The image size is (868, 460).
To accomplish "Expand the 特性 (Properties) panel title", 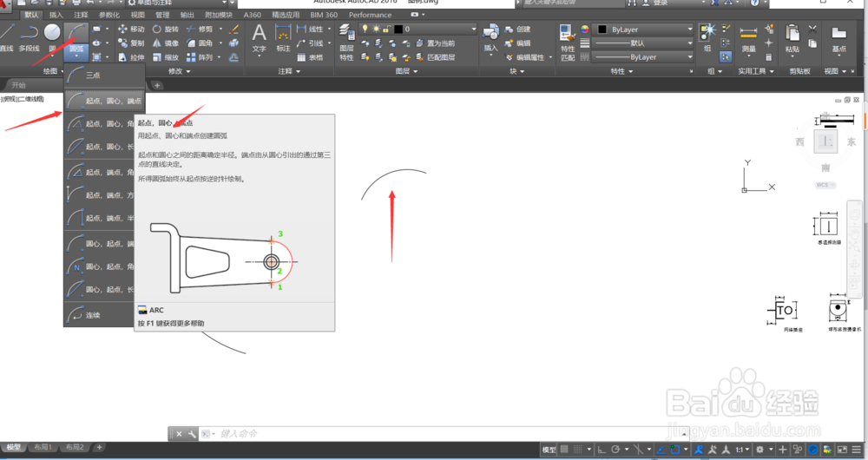I will click(x=621, y=71).
